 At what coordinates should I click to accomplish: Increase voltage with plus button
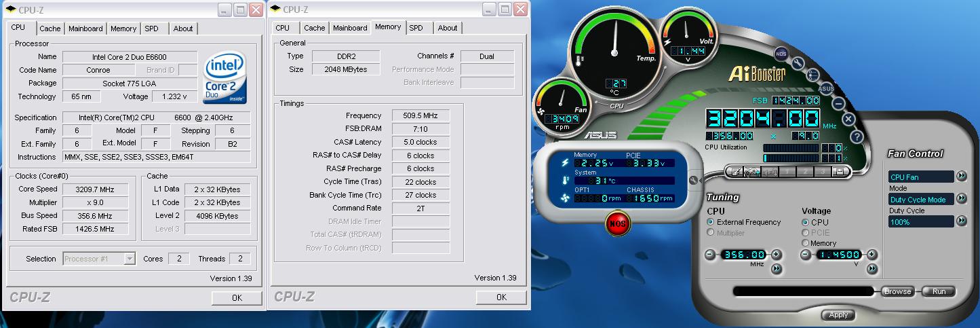(871, 255)
